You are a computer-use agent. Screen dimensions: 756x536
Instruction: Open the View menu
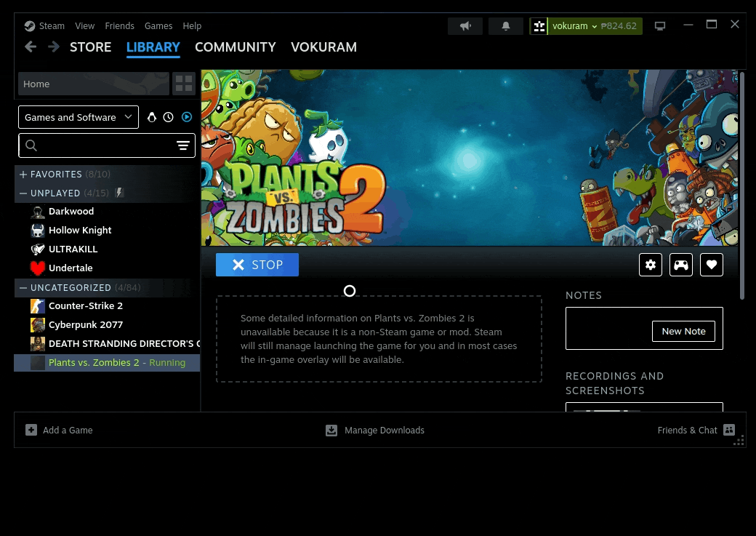click(x=85, y=26)
